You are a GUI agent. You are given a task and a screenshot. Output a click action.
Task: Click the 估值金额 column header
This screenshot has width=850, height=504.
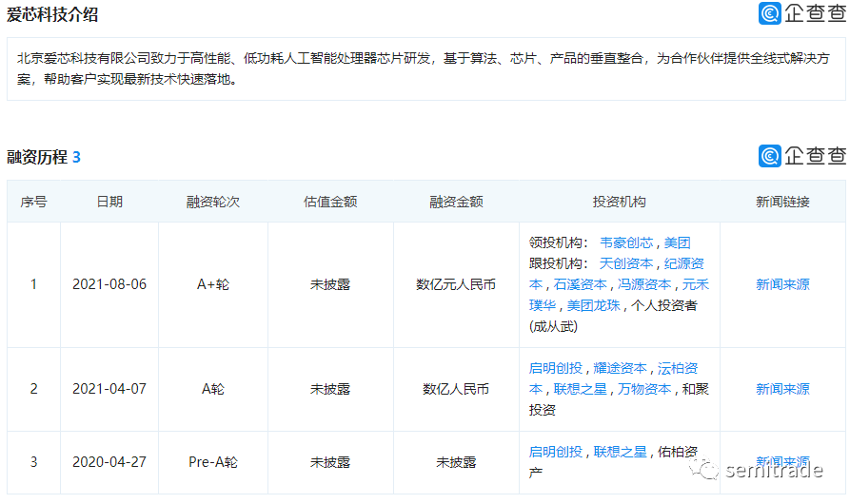pos(330,202)
